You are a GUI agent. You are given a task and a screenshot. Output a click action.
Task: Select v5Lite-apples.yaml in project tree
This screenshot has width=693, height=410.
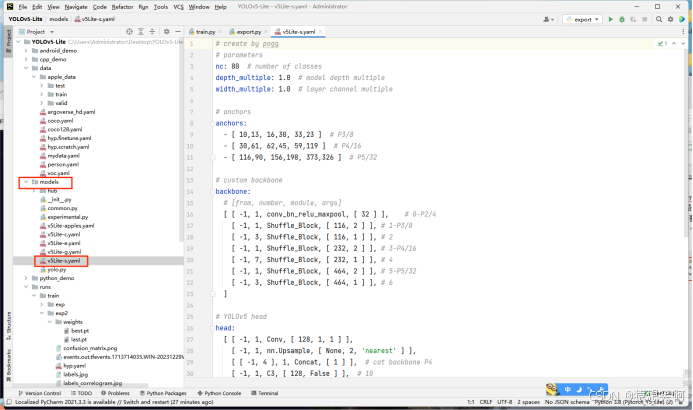[71, 226]
